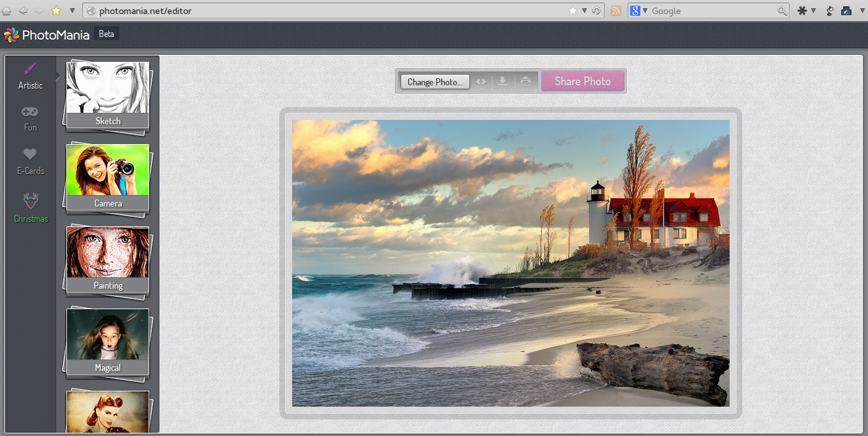
Task: Select the Christmas effects category
Action: [x=31, y=208]
